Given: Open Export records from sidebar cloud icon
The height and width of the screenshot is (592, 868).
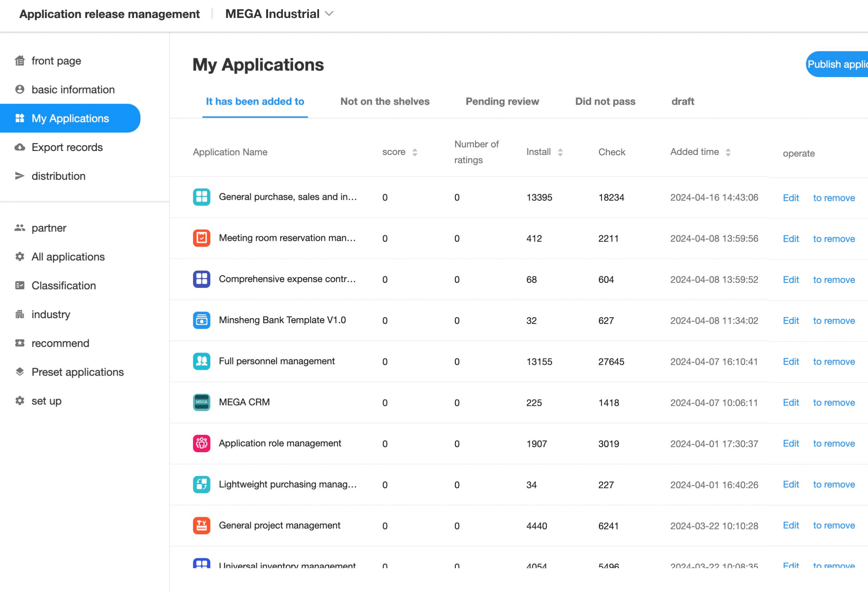Looking at the screenshot, I should pos(20,147).
